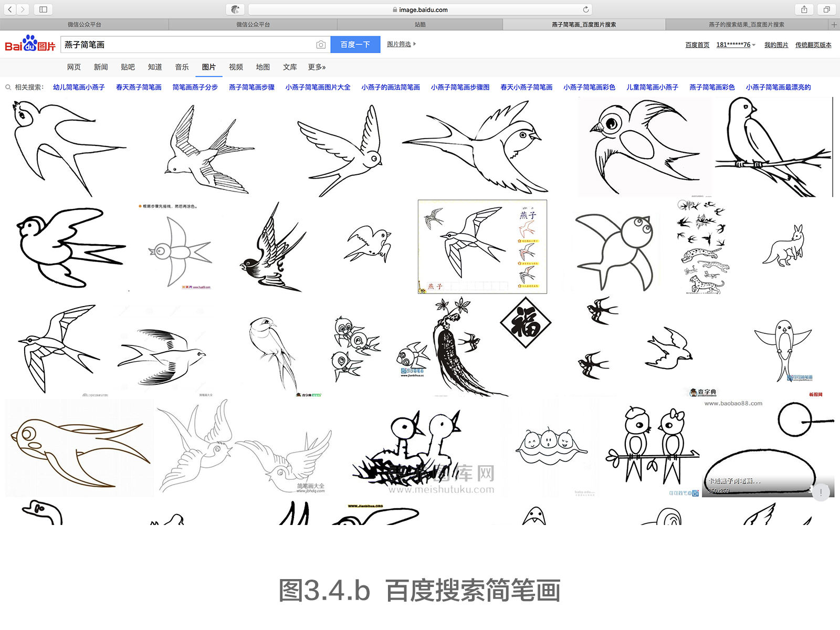This screenshot has width=840, height=630.
Task: Open the 文库 category
Action: click(x=290, y=67)
